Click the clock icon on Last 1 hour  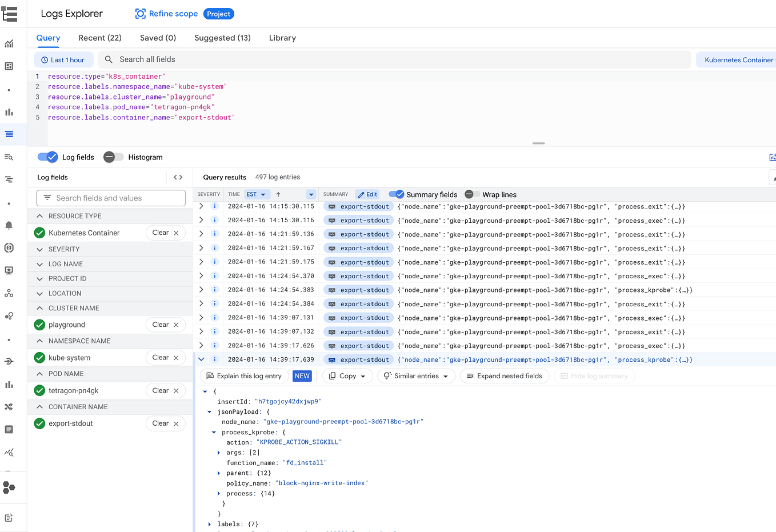point(44,59)
